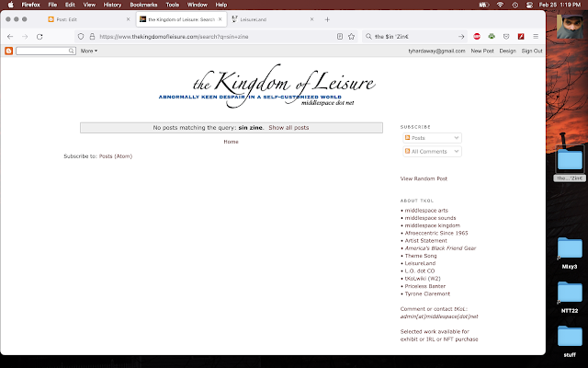Expand the All Comments subscribe dropdown
588x368 pixels.
click(x=432, y=151)
